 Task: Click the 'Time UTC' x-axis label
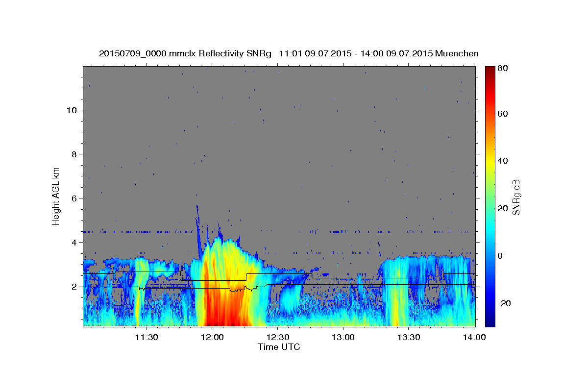click(279, 347)
